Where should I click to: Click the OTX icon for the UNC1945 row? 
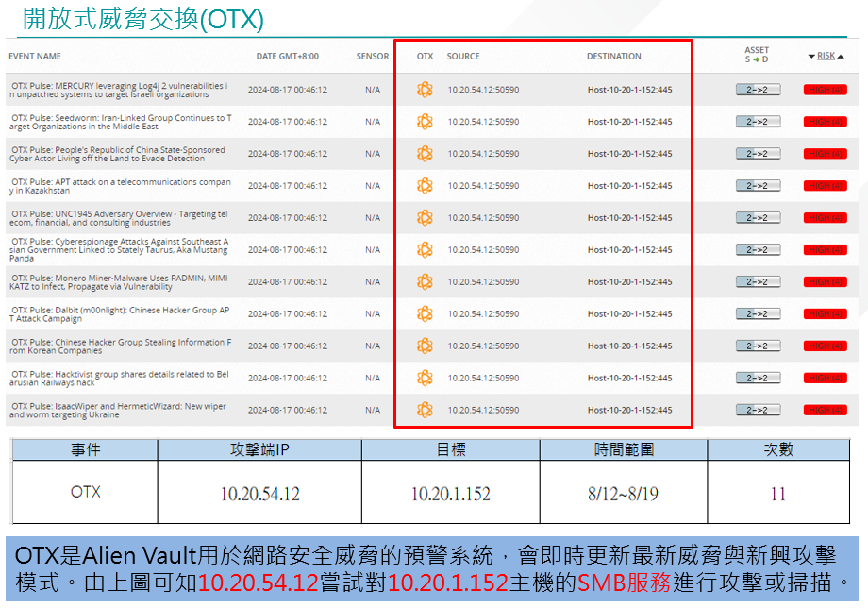[425, 218]
